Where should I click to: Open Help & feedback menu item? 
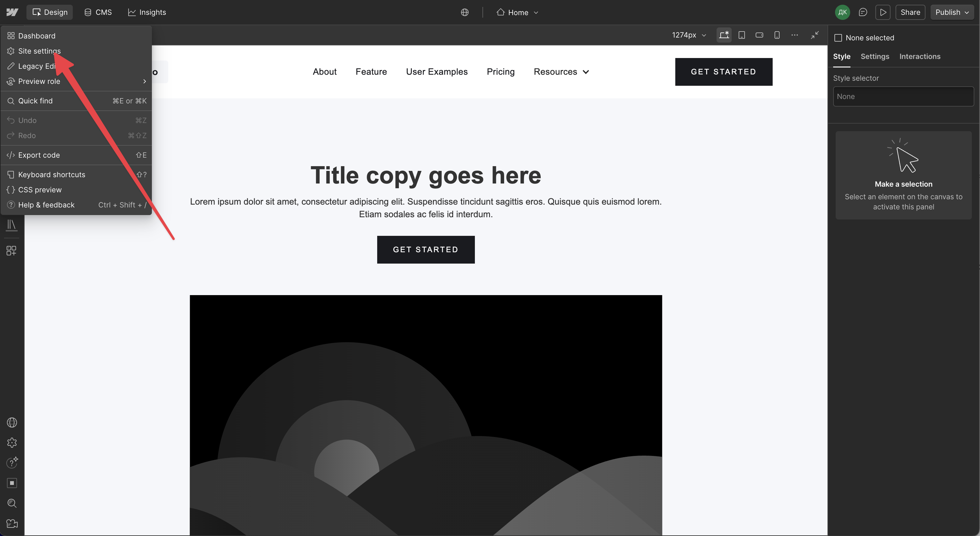pyautogui.click(x=76, y=205)
